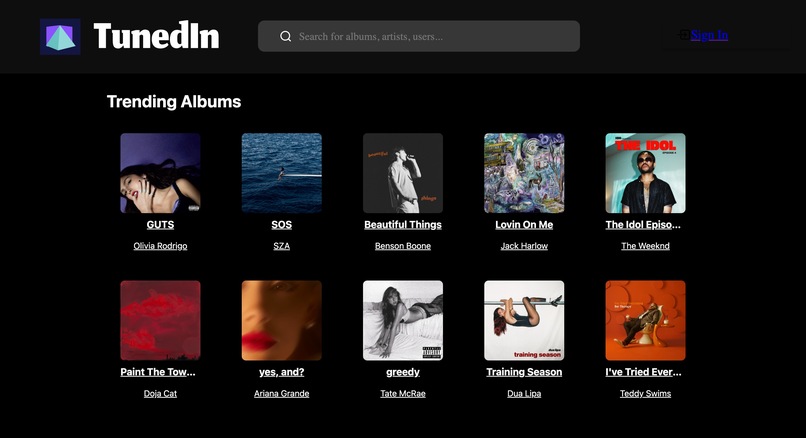Visit Jack Harlow artist page
806x438 pixels.
[524, 246]
